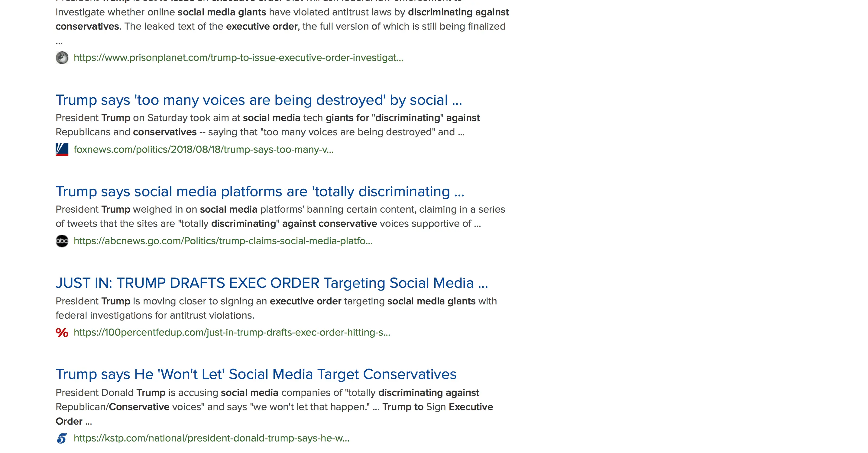
Task: Click the ellipsis under the leaked executive order snippet
Action: [59, 42]
